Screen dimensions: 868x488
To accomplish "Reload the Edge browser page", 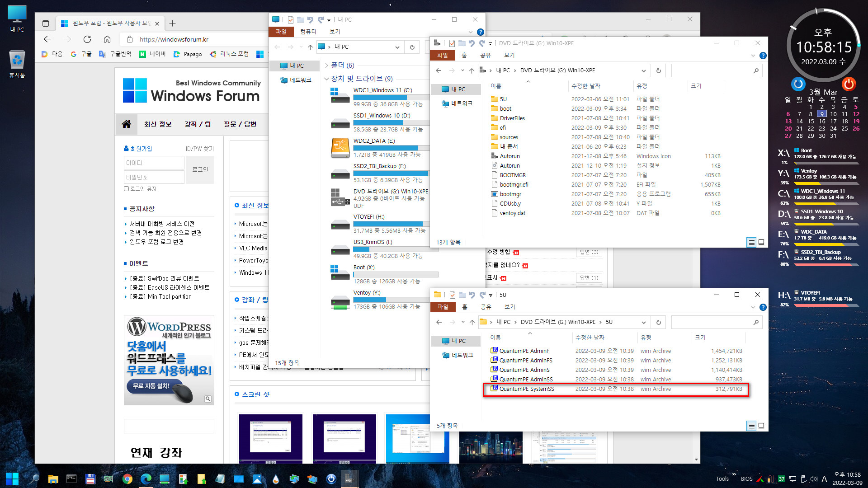I will click(87, 39).
